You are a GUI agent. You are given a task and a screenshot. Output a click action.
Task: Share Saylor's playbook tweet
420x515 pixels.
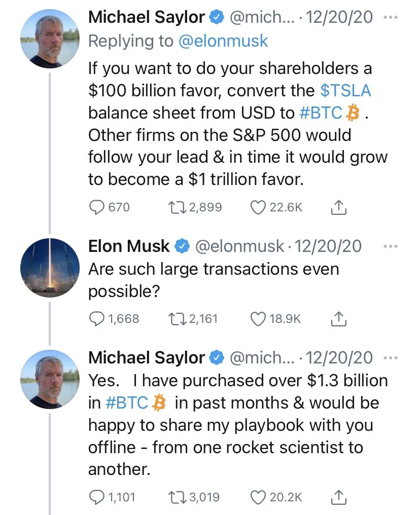[338, 497]
